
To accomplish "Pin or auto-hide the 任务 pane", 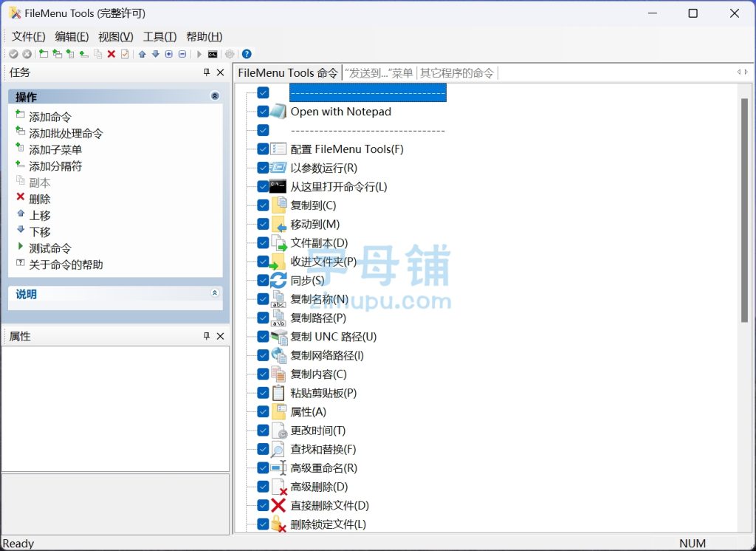I will tap(207, 72).
